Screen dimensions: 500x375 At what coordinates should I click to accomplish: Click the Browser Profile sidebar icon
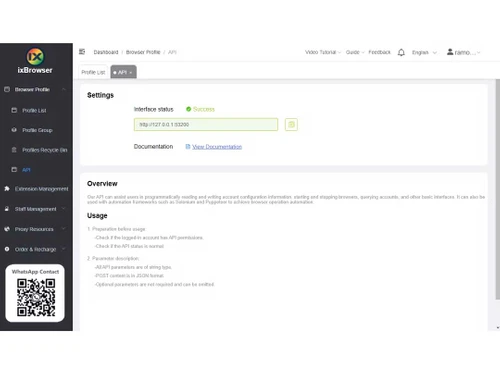pos(7,89)
